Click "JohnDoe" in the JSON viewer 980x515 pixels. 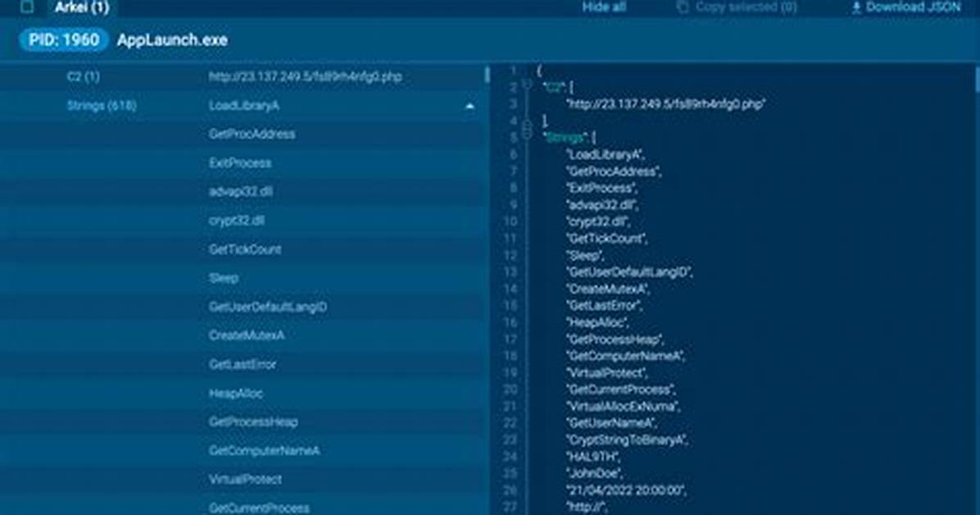click(x=594, y=474)
